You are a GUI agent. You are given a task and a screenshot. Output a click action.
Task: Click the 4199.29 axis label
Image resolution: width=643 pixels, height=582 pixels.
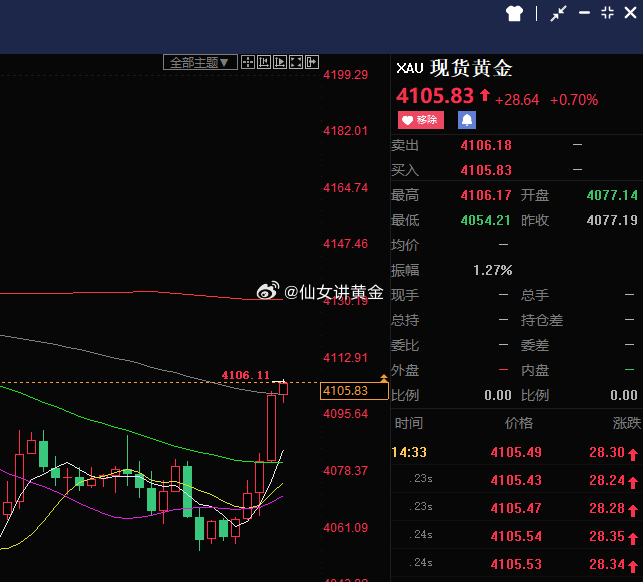pyautogui.click(x=346, y=75)
